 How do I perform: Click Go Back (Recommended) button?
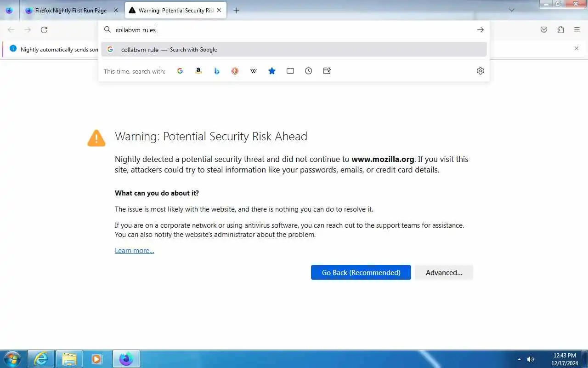(x=361, y=272)
